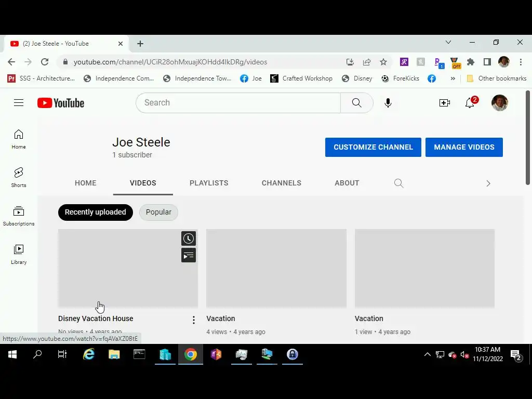Open Chrome extensions puzzle icon

click(x=471, y=62)
